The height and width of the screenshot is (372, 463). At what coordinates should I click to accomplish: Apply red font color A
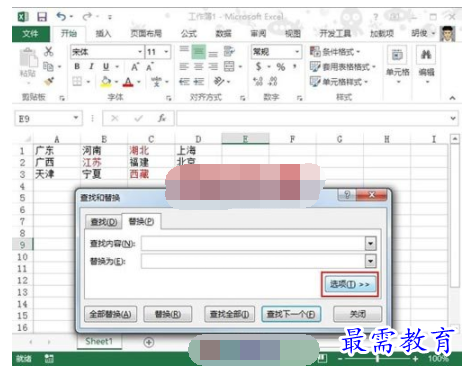coord(128,82)
